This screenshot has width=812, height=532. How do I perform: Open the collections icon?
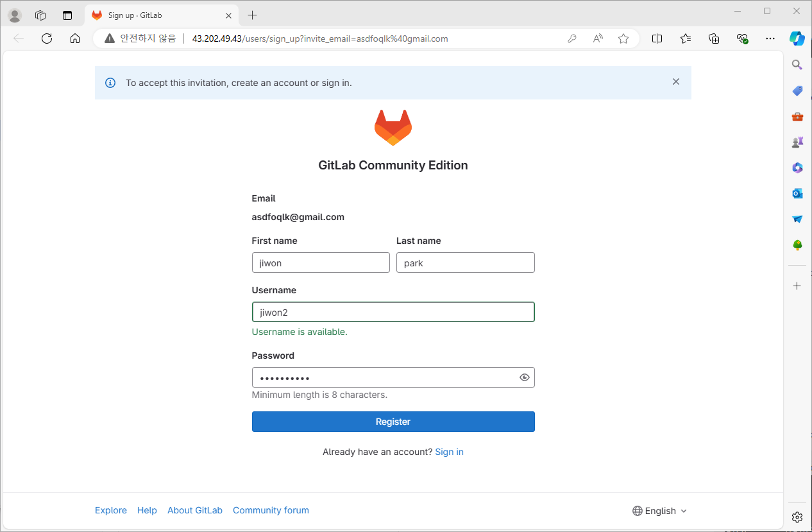[714, 39]
